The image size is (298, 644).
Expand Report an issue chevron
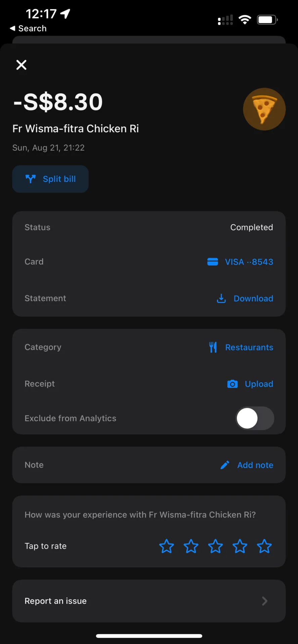pyautogui.click(x=265, y=601)
